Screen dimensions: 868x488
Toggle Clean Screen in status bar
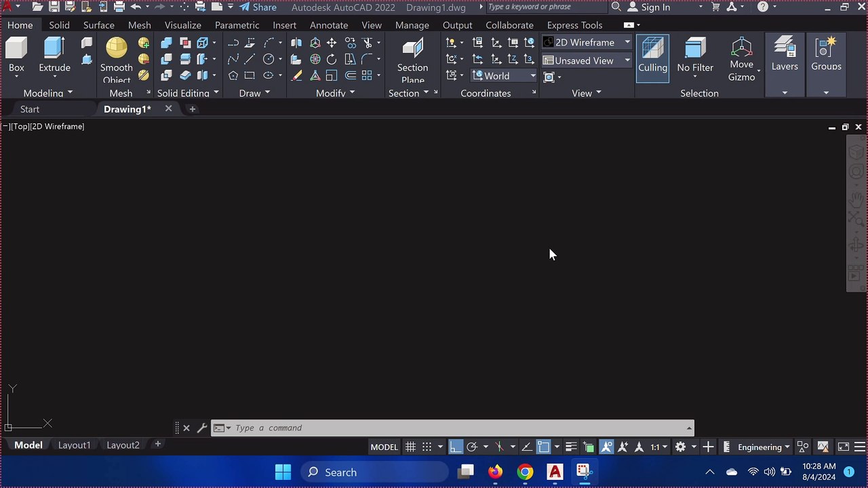[x=843, y=447]
